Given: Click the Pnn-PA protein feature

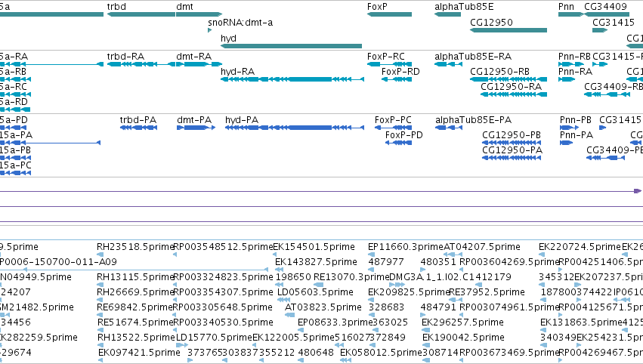Looking at the screenshot, I should click(x=567, y=143).
